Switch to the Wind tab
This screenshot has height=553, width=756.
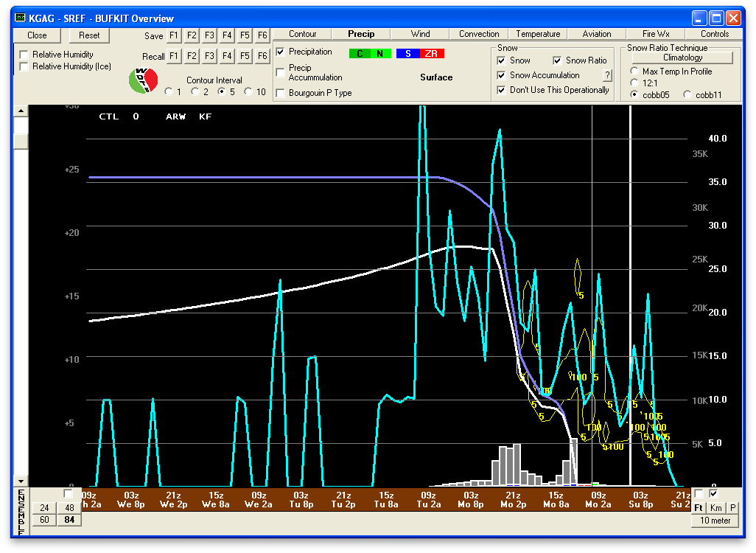[x=420, y=34]
